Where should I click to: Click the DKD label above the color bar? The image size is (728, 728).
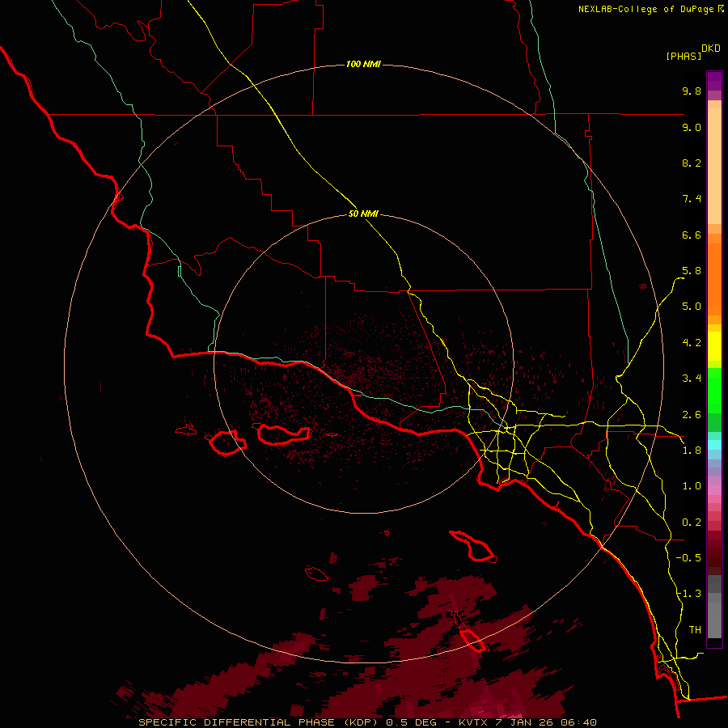pyautogui.click(x=711, y=49)
